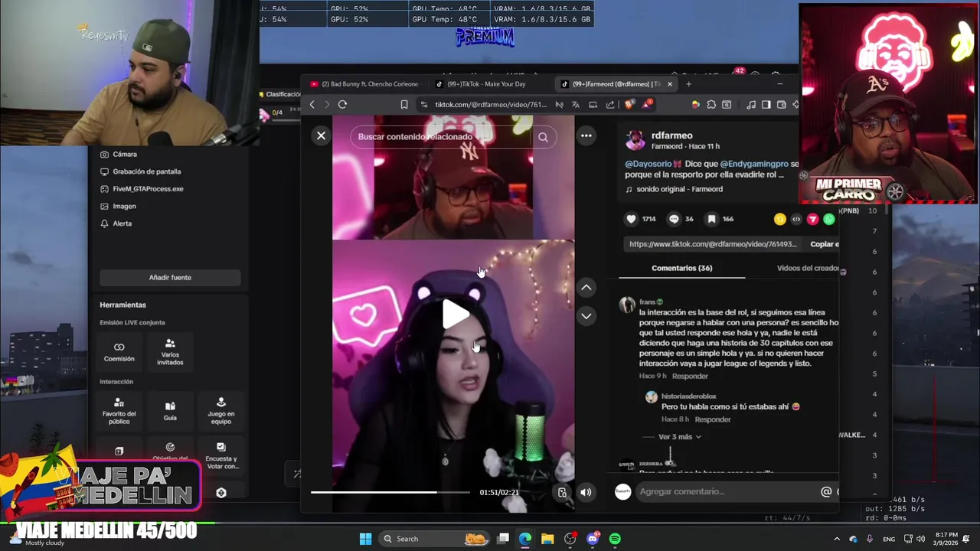Image resolution: width=980 pixels, height=551 pixels.
Task: Open a new browser tab with plus
Action: click(688, 84)
